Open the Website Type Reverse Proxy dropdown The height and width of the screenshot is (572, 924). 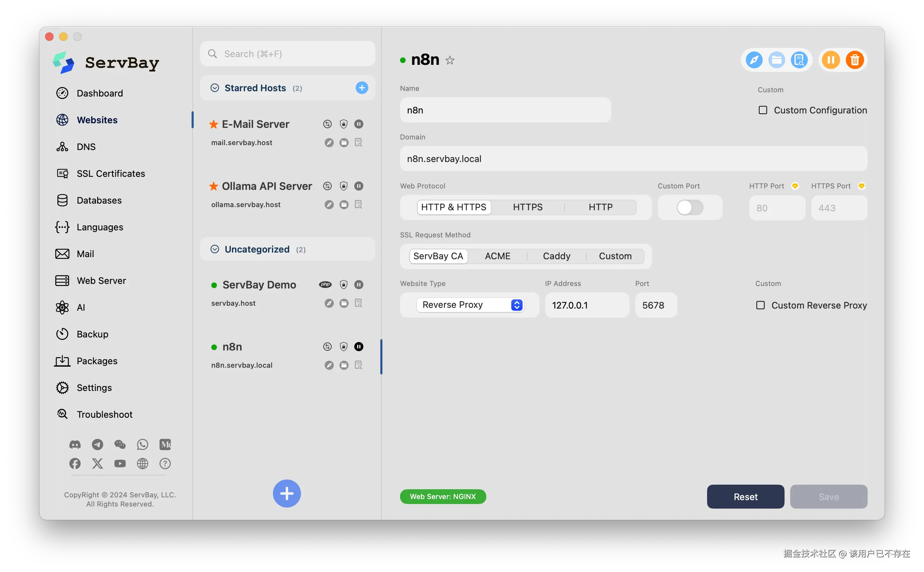[x=470, y=305]
